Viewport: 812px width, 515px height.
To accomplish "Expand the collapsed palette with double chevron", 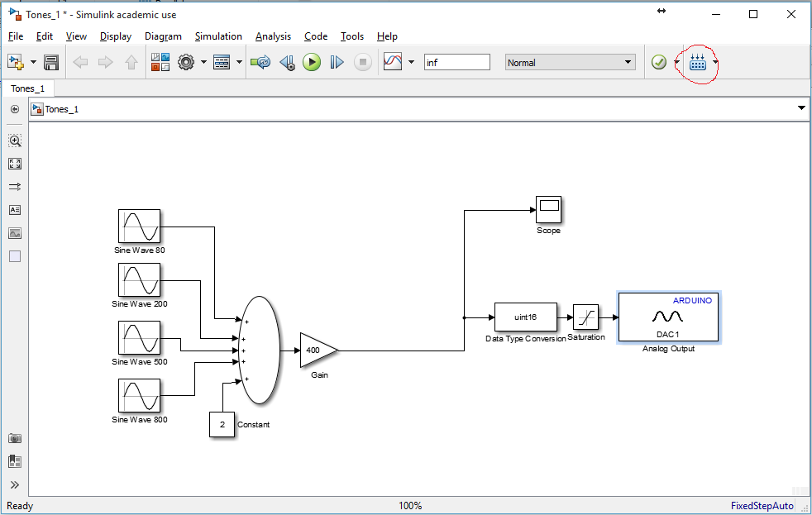I will click(14, 485).
